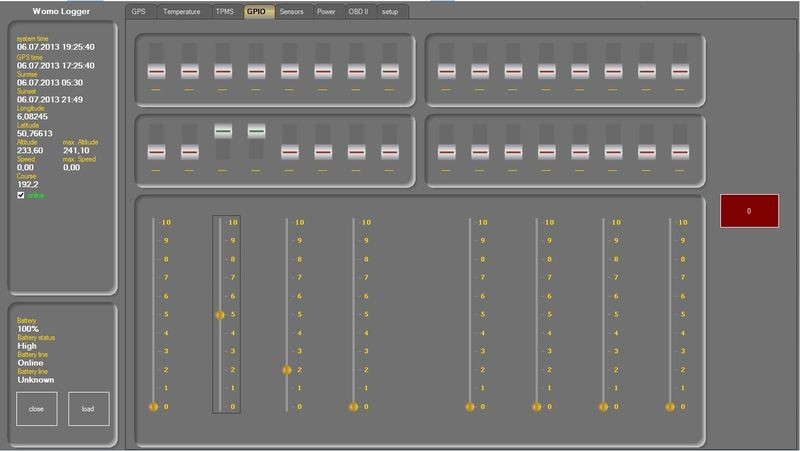Click the red 0 indicator button

[x=749, y=211]
